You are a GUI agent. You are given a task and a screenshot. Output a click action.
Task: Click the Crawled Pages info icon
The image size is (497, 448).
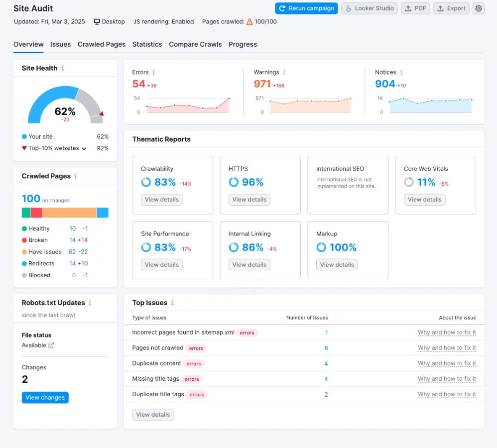(x=76, y=176)
